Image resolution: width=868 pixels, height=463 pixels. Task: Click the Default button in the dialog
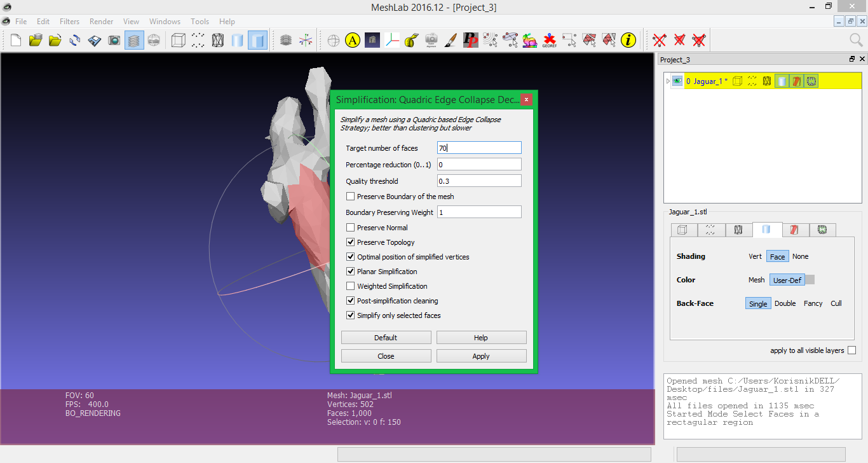click(386, 338)
